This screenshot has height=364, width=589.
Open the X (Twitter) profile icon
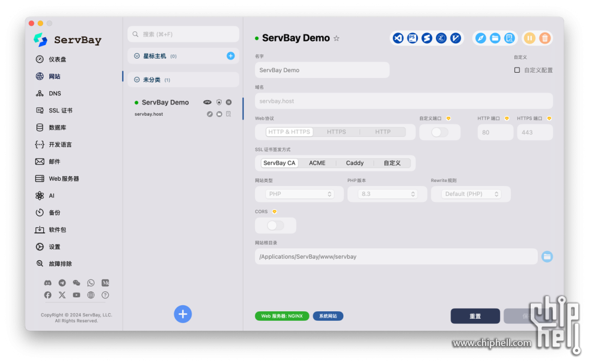pyautogui.click(x=62, y=295)
